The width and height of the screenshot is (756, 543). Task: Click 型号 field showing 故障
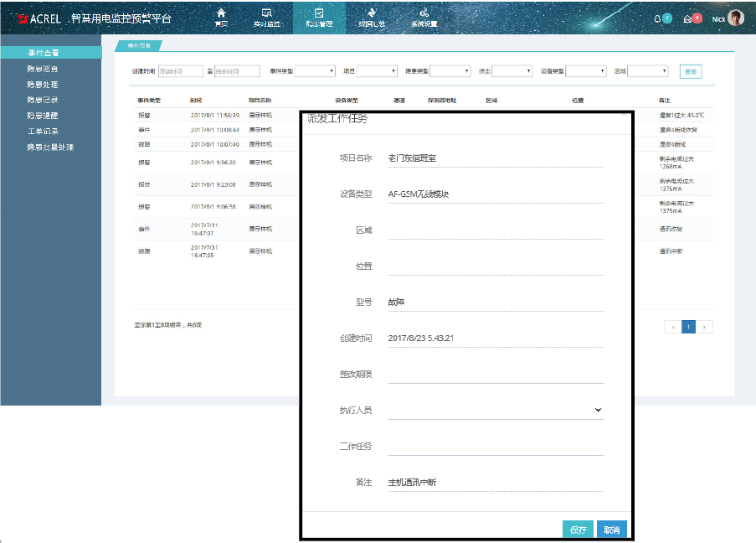point(496,303)
